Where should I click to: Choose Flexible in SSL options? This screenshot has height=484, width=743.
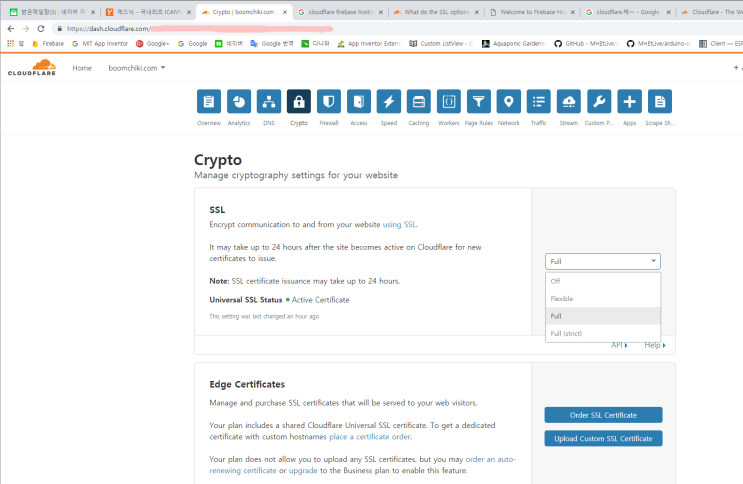coord(603,299)
